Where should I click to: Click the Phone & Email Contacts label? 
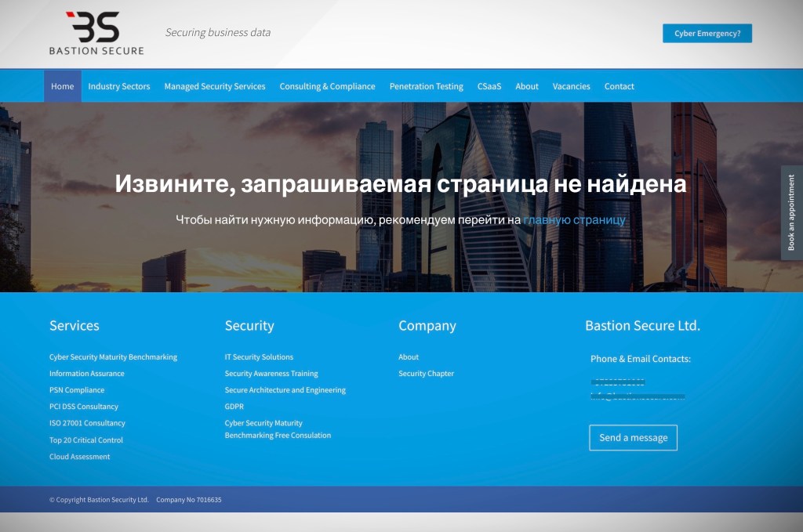point(640,359)
